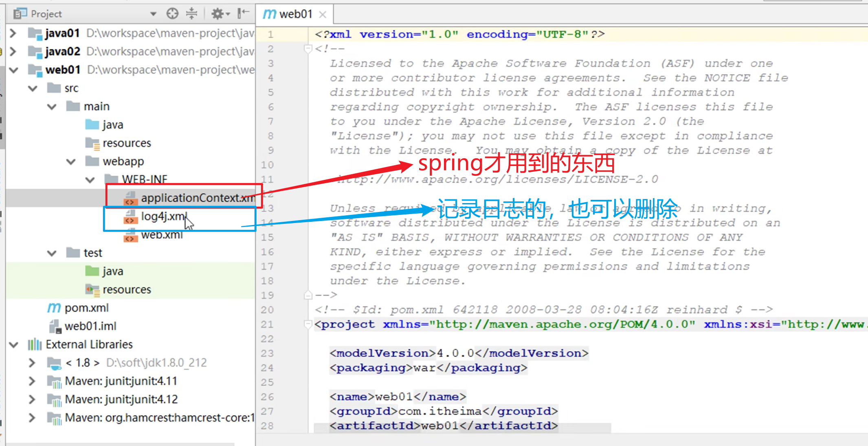Collapse the webapp folder
The width and height of the screenshot is (868, 446).
[x=71, y=162]
